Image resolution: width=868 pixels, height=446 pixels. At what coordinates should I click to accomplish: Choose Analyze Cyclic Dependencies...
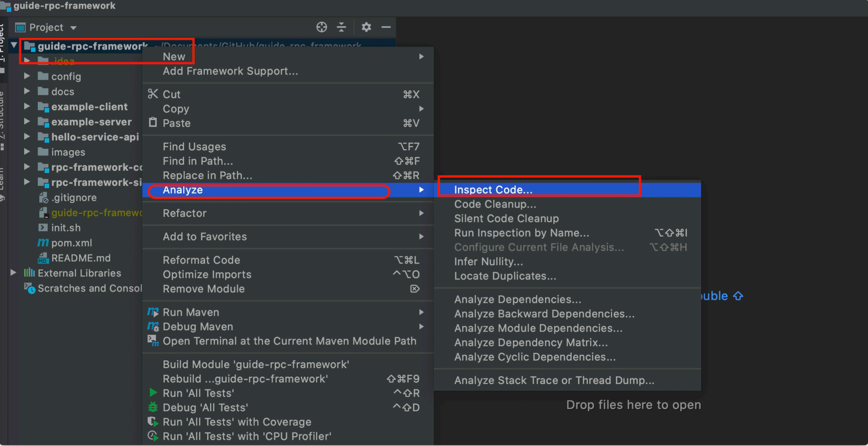point(567,357)
